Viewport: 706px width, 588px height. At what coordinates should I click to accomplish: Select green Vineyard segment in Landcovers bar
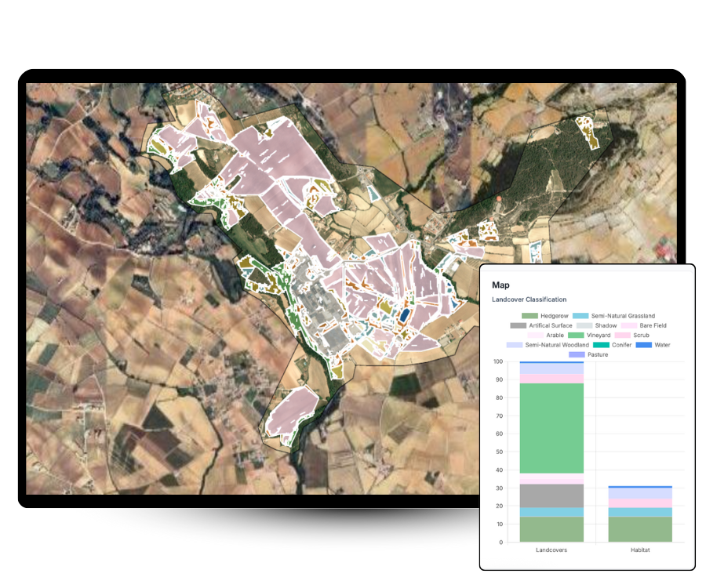(x=551, y=428)
